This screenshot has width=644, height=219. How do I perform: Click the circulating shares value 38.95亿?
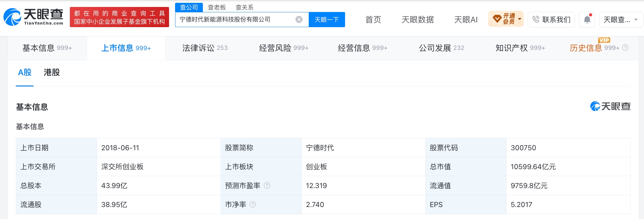click(x=114, y=204)
